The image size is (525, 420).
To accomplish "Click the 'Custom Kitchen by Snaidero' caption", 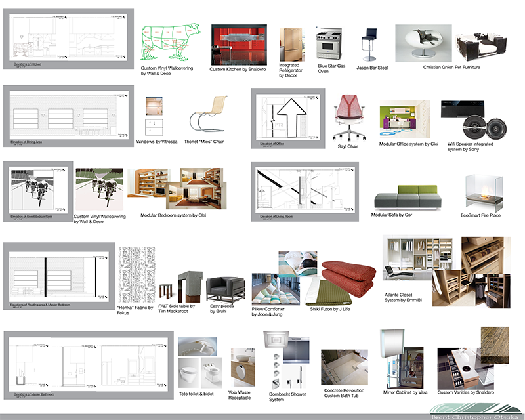I will [238, 70].
